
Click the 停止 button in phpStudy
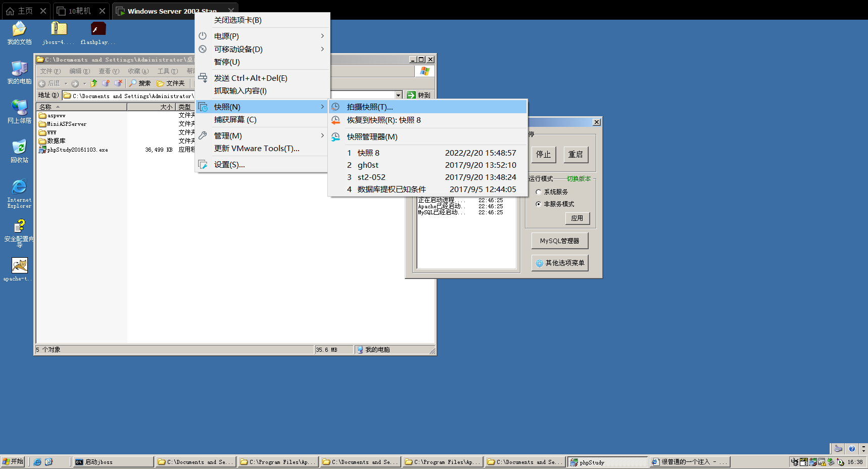543,155
